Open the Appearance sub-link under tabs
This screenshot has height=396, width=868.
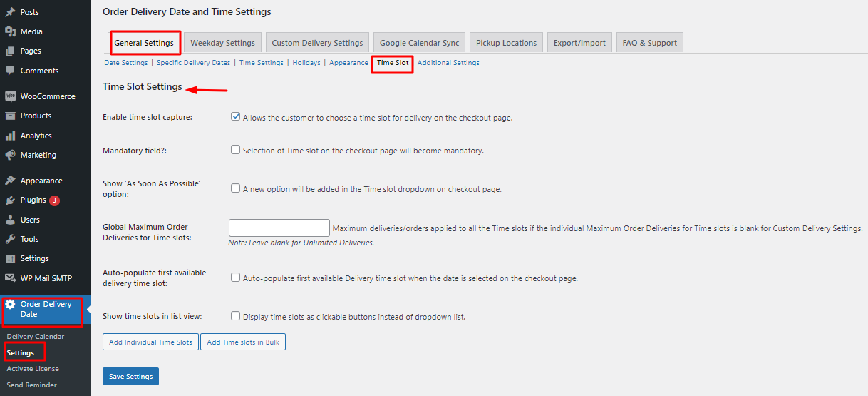click(348, 63)
